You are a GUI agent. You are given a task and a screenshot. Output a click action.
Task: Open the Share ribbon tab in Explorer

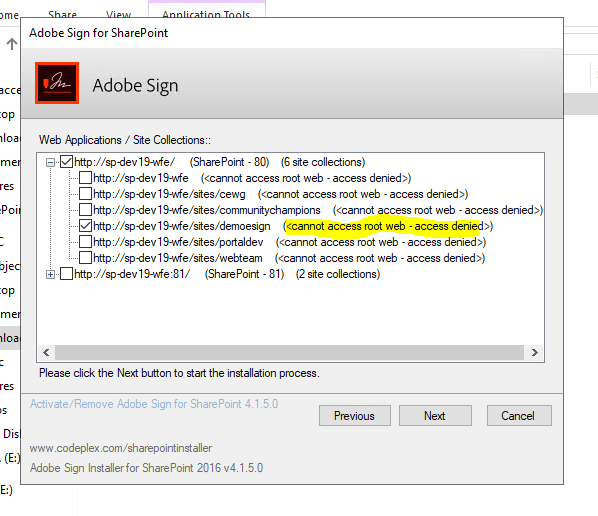tap(63, 14)
